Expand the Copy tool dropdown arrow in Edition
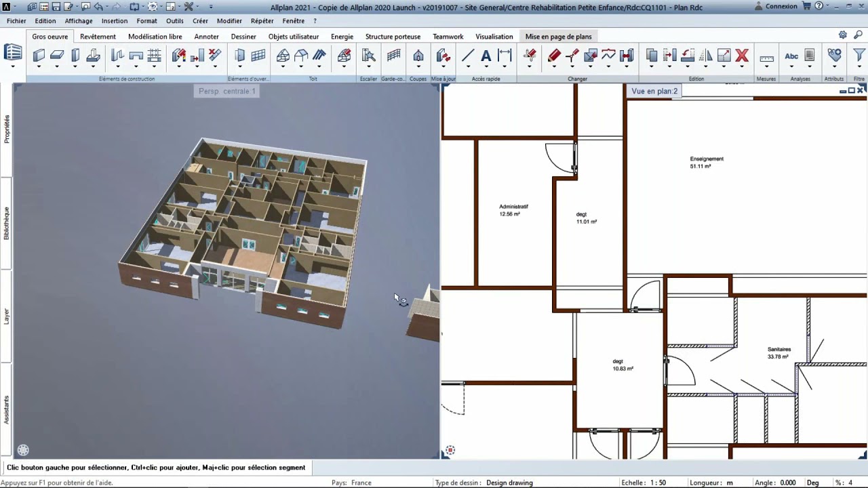This screenshot has height=488, width=868. point(652,66)
